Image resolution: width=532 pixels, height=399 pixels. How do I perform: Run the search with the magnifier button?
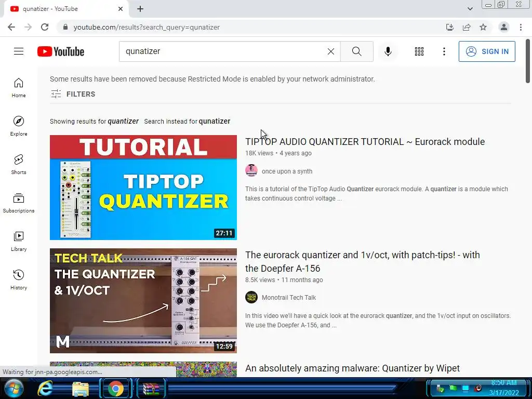click(x=356, y=51)
